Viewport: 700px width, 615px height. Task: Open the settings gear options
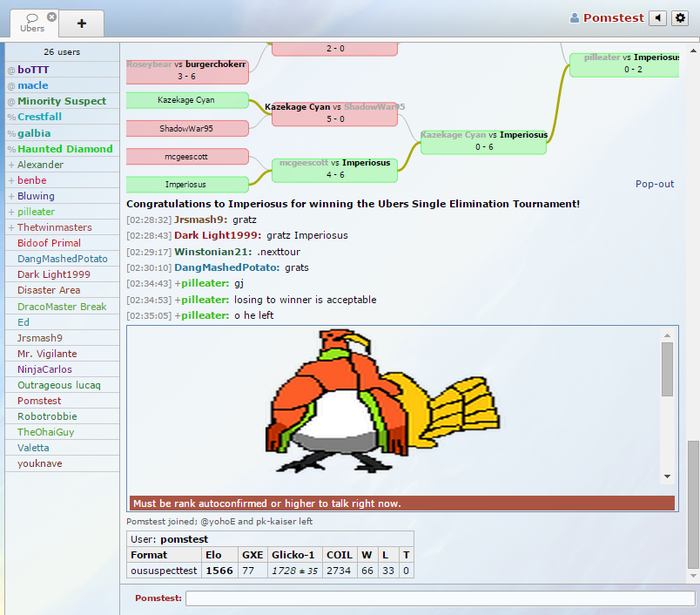[x=680, y=17]
